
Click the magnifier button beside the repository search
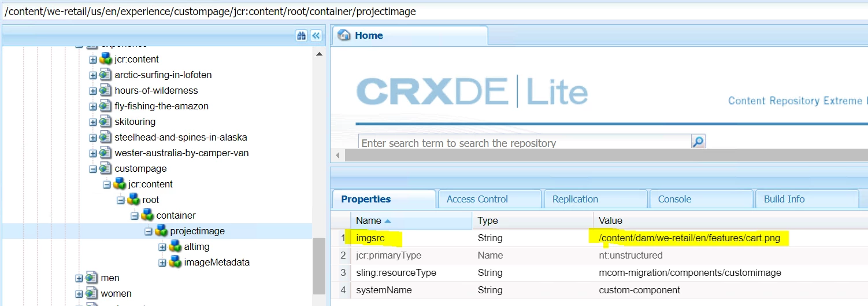click(699, 142)
